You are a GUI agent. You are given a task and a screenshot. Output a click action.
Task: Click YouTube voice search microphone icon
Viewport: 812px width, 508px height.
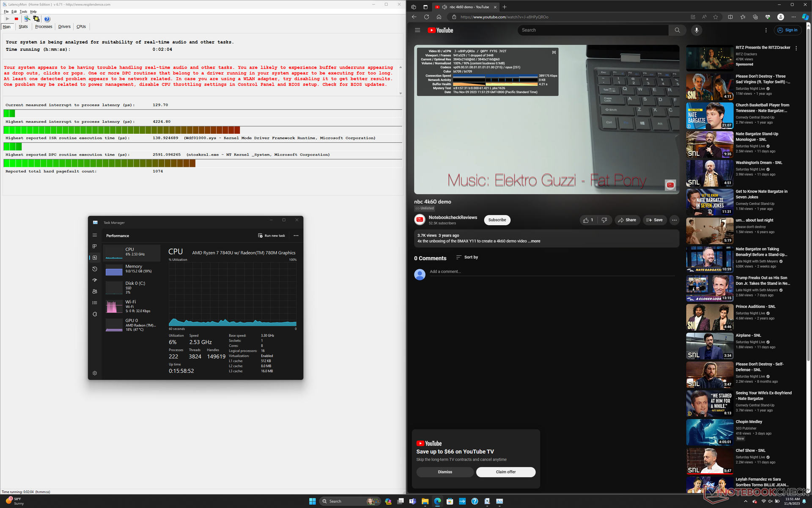(x=697, y=30)
